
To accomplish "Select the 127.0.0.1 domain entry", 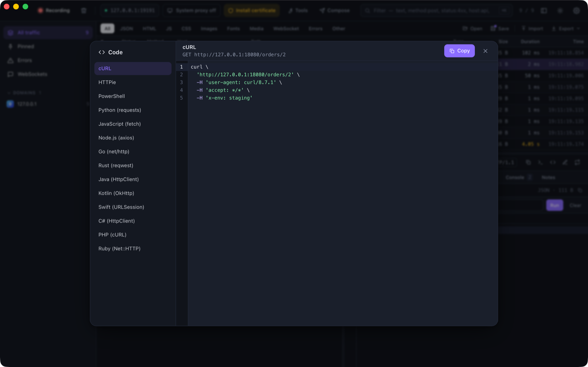I will 48,104.
